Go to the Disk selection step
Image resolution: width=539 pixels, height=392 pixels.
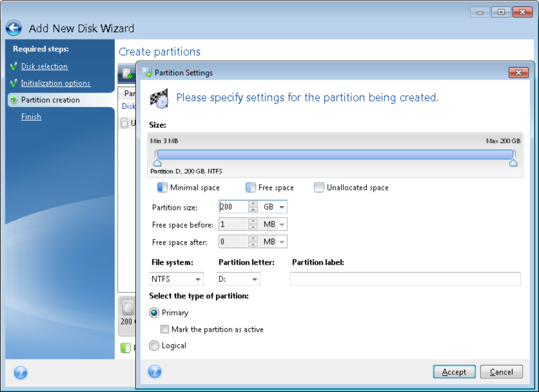click(44, 66)
